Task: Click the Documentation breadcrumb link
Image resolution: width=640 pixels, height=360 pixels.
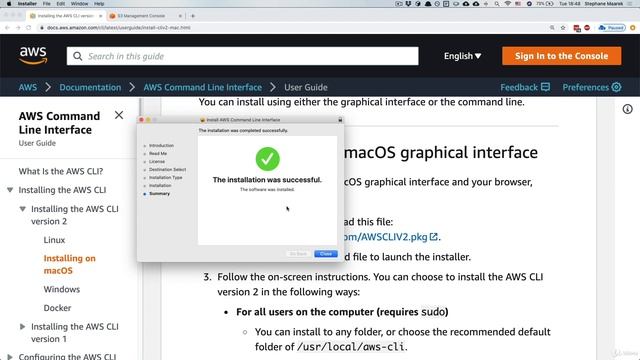Action: [90, 87]
